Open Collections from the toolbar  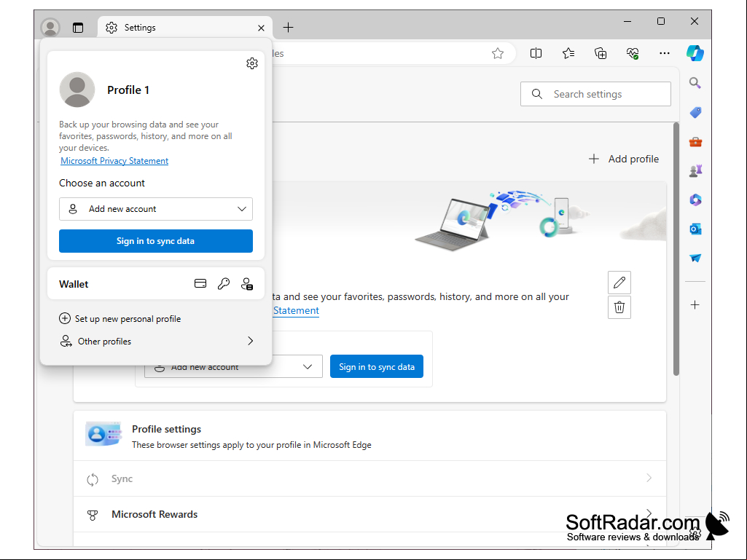(x=601, y=53)
